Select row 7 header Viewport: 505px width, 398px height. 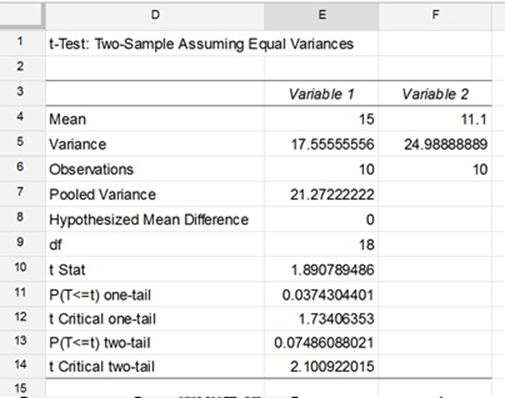click(21, 193)
